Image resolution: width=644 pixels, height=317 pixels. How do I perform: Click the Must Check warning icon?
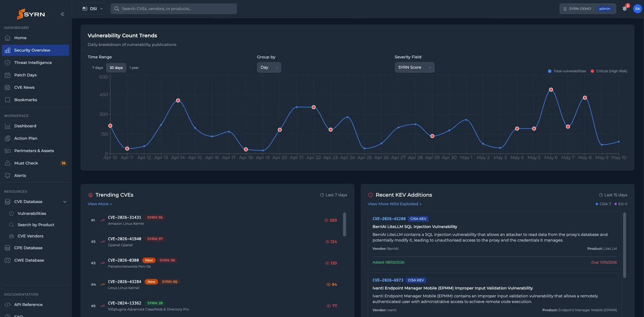[7, 163]
